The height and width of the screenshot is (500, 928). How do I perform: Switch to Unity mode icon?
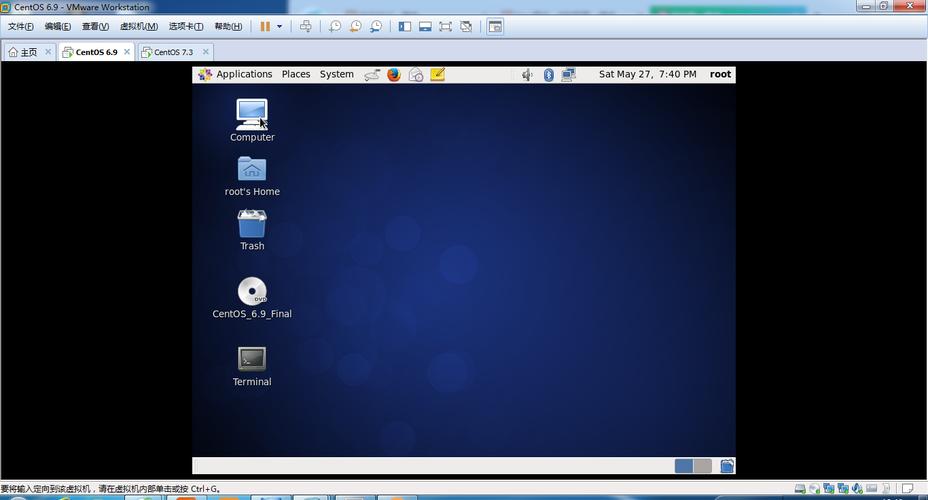click(x=466, y=27)
